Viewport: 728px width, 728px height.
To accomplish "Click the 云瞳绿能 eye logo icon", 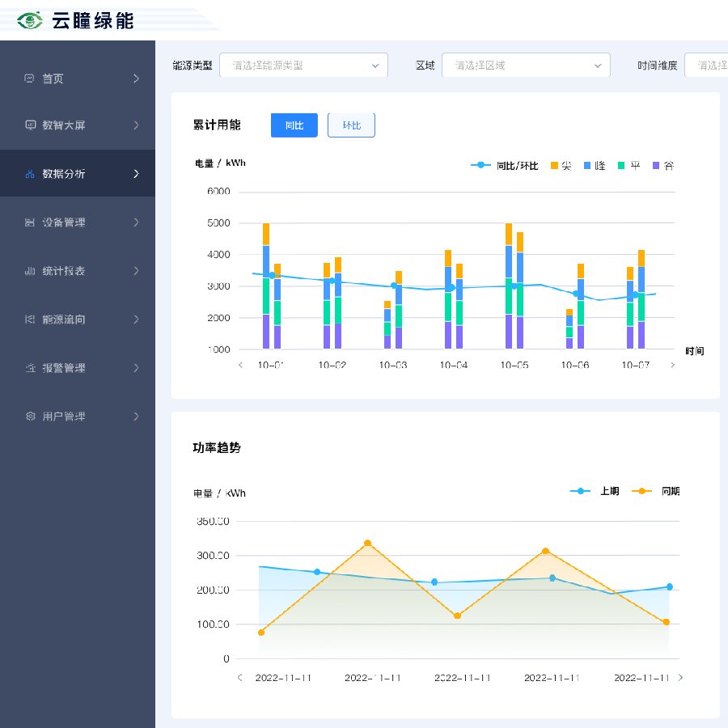I will point(31,20).
